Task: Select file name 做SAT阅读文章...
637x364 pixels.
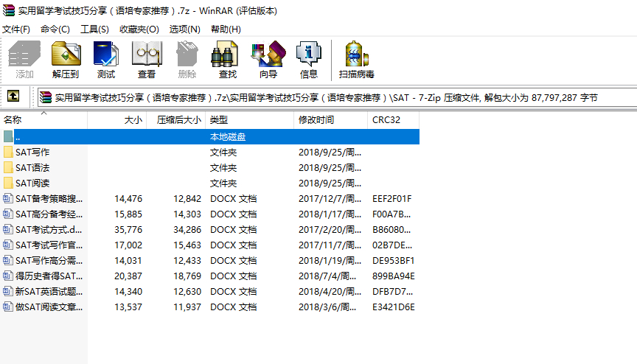Action: 49,307
